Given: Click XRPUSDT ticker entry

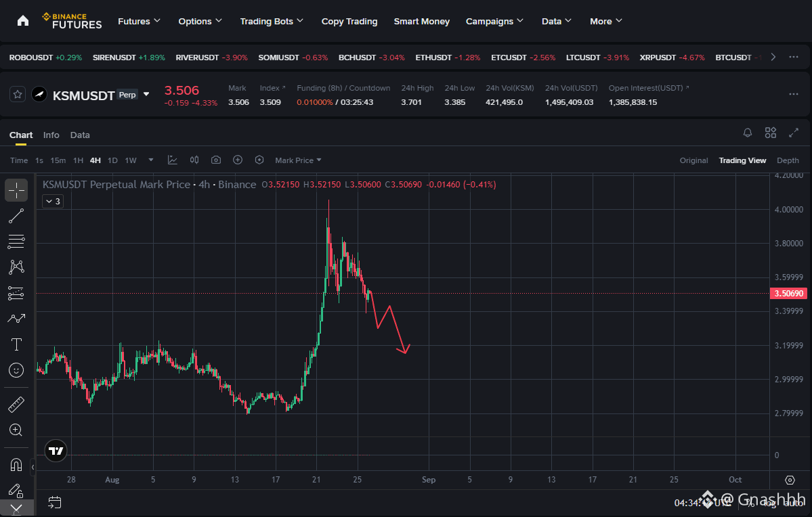Looking at the screenshot, I should tap(672, 58).
